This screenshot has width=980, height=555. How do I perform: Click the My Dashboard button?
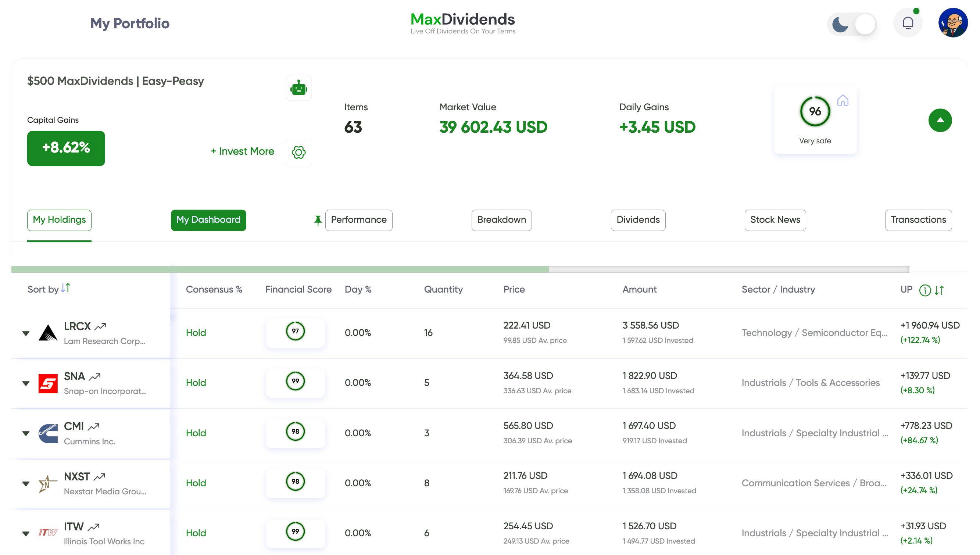click(x=208, y=220)
